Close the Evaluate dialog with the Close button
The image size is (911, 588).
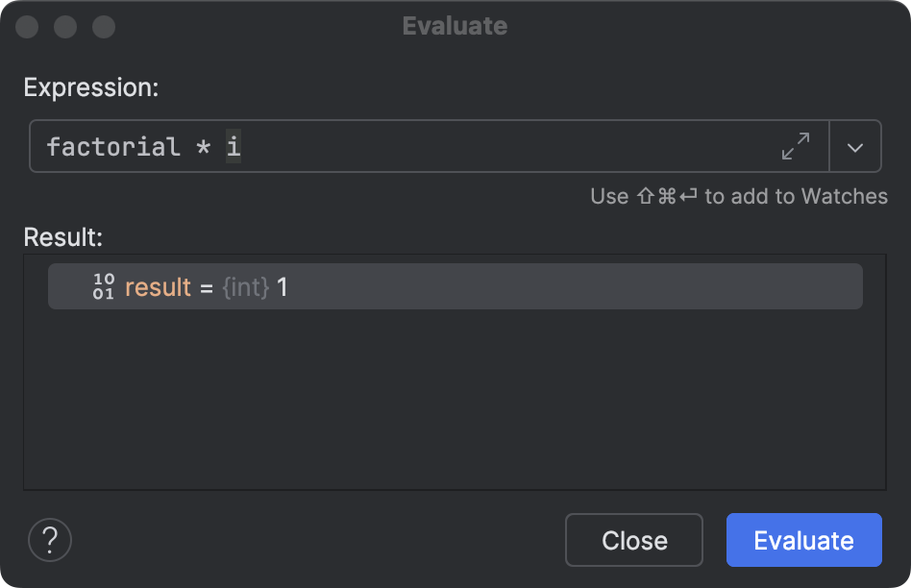(x=633, y=539)
